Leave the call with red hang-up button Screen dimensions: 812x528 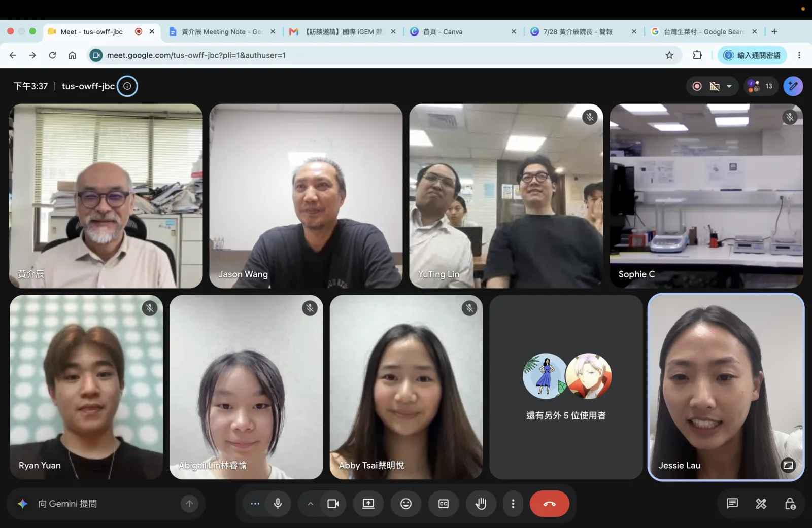tap(550, 504)
